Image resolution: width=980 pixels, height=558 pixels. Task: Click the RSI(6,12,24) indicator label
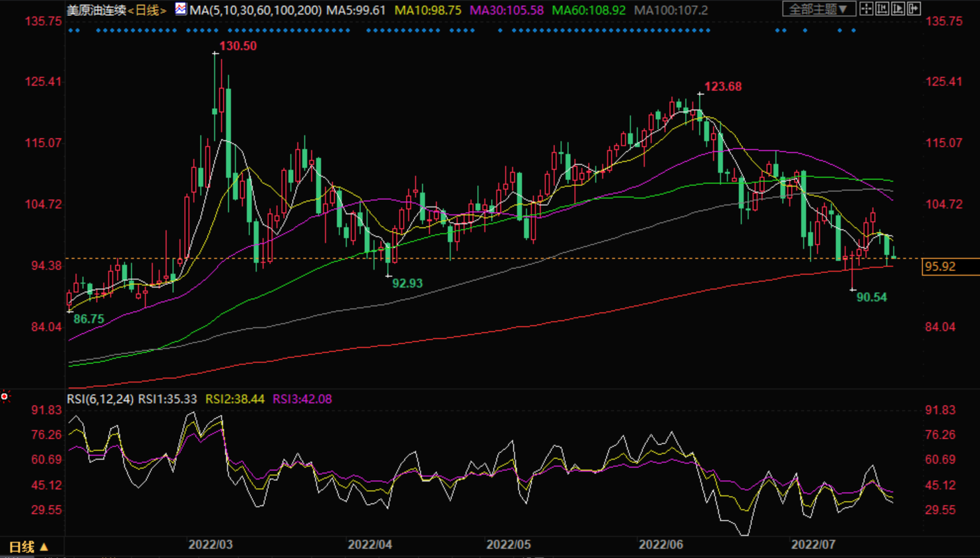pos(100,399)
